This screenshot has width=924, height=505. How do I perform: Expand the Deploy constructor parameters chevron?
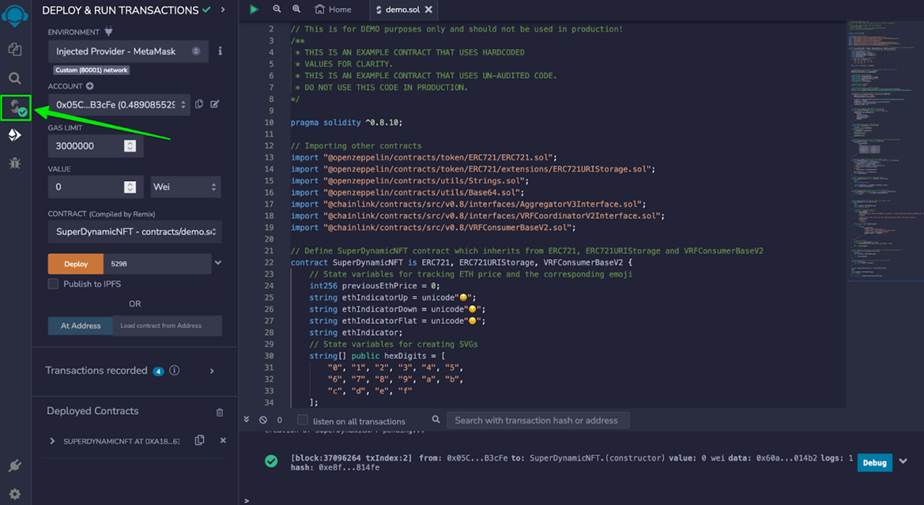coord(218,263)
